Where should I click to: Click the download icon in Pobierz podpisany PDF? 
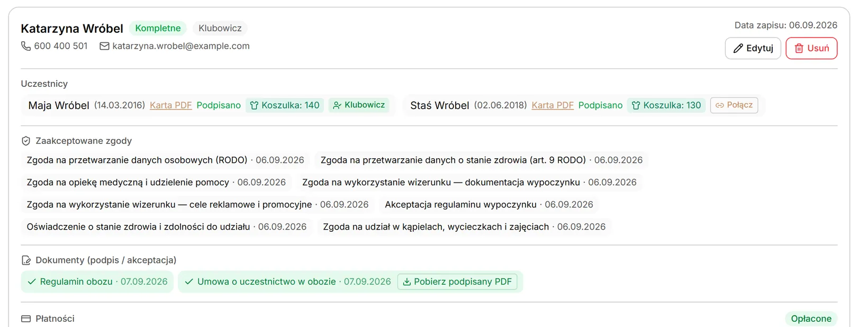(x=407, y=281)
